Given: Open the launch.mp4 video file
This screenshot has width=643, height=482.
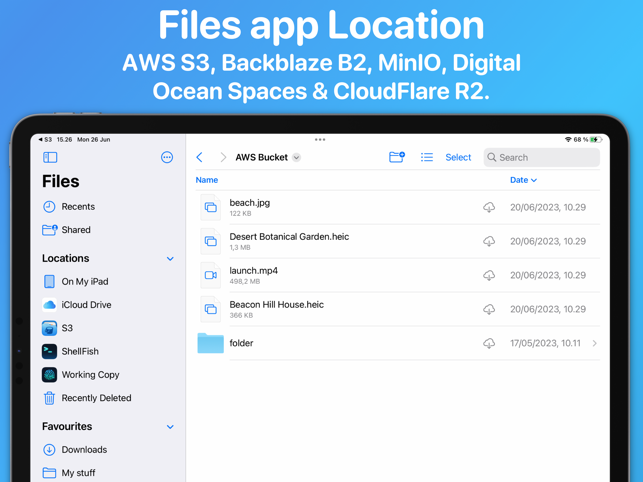Looking at the screenshot, I should coord(398,275).
